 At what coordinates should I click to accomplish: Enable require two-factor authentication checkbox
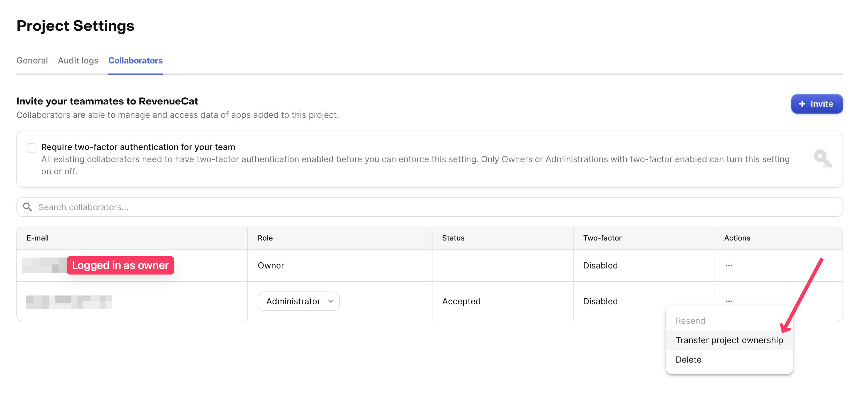[x=31, y=148]
